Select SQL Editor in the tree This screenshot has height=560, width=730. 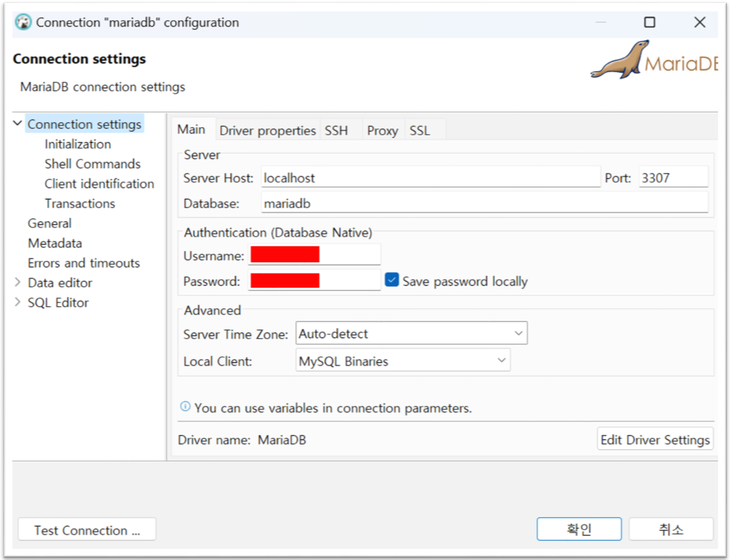(58, 303)
